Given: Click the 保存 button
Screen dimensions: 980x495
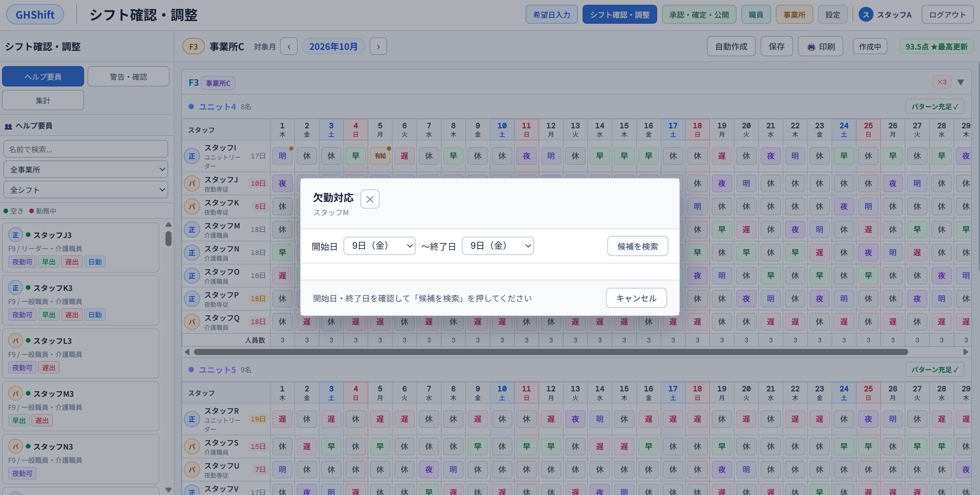Looking at the screenshot, I should (776, 46).
